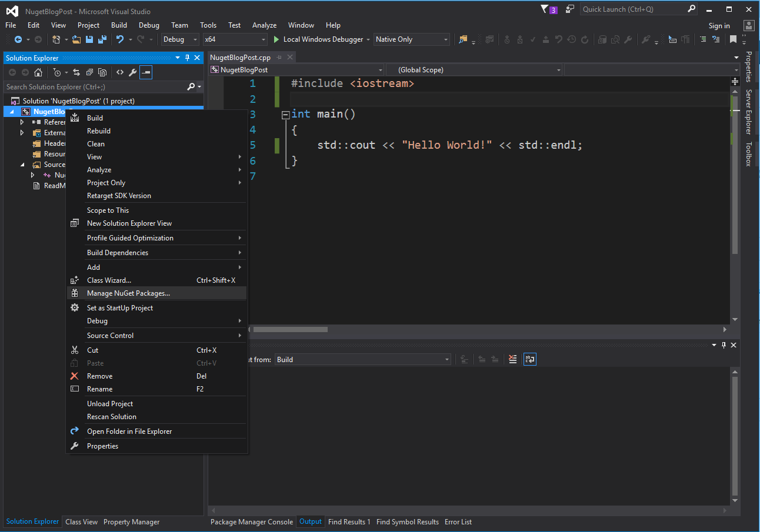Collapse the main() function code block
The width and height of the screenshot is (760, 532).
tap(286, 115)
